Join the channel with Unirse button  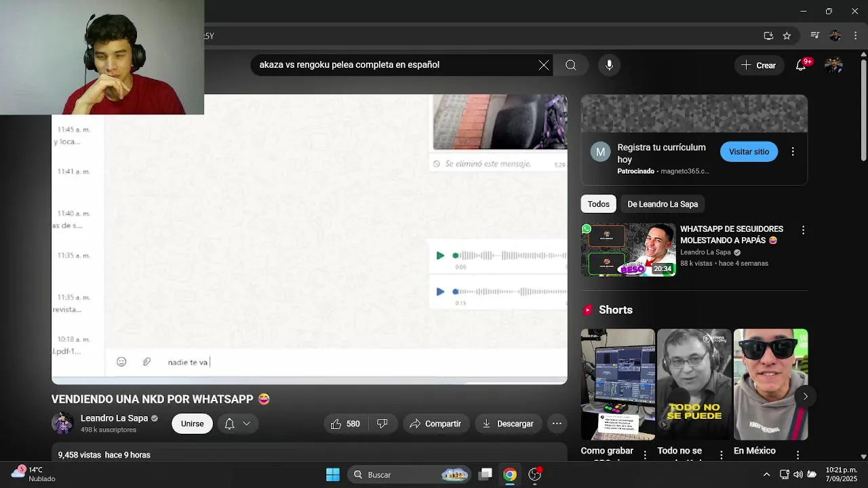pos(192,424)
